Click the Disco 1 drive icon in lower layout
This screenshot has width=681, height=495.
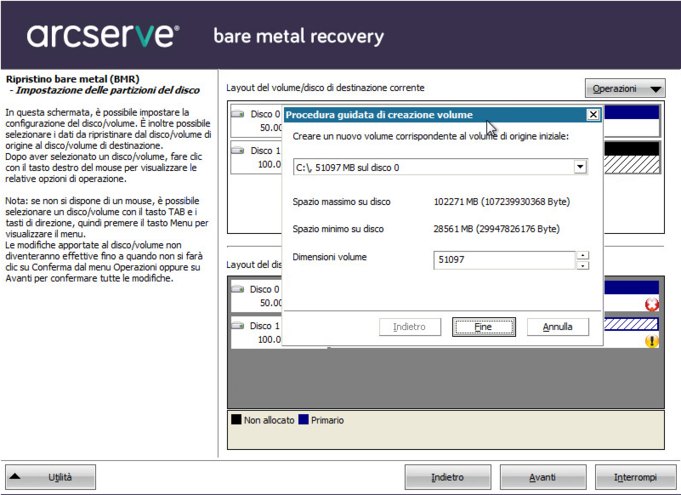238,326
